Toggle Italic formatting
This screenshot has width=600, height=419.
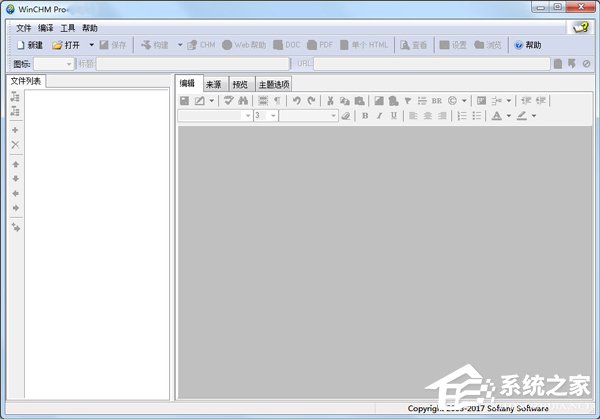[x=380, y=116]
